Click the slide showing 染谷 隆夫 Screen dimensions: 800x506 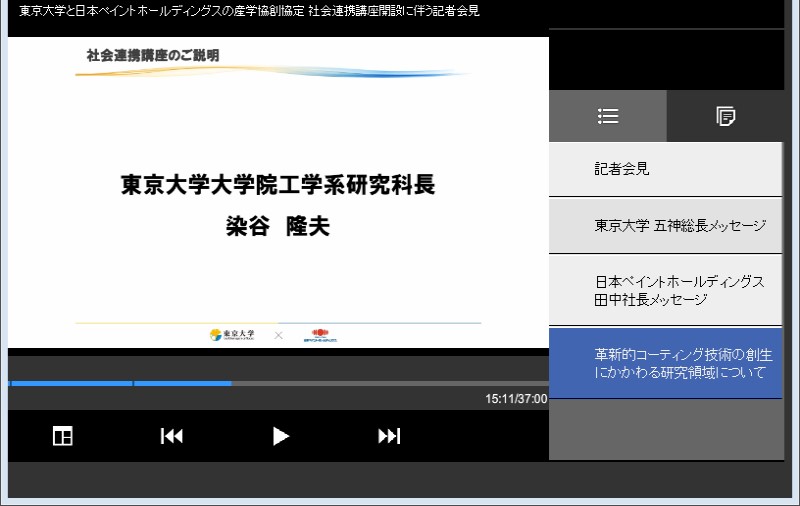(279, 192)
